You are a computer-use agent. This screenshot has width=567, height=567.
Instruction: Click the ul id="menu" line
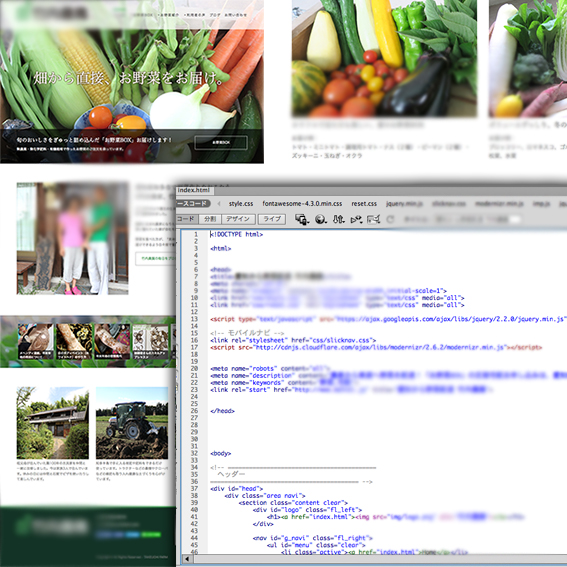point(316,545)
